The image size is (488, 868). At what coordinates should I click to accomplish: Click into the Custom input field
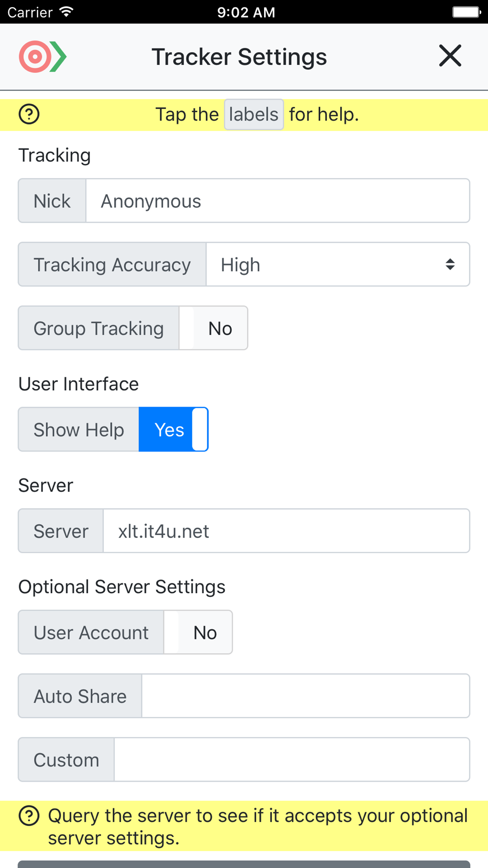click(292, 760)
